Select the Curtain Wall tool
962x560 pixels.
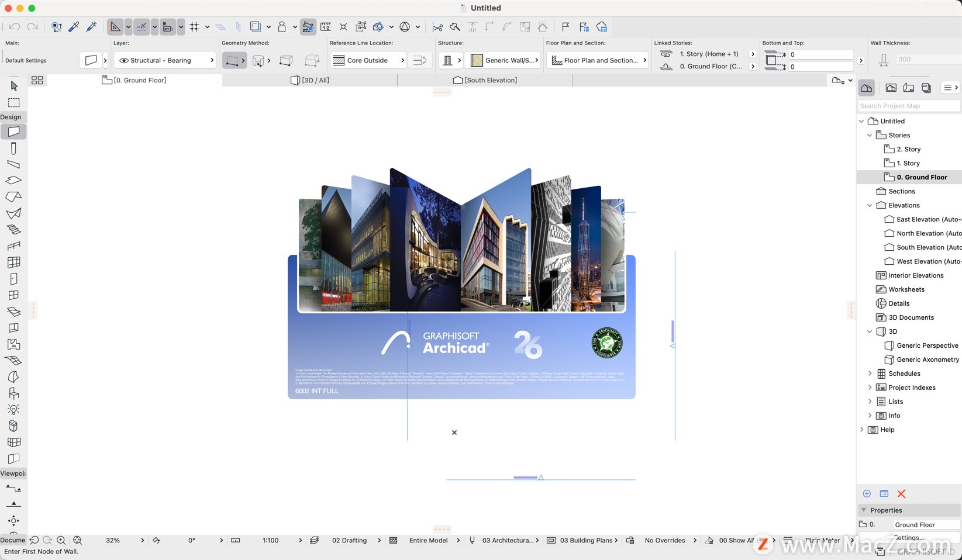[x=14, y=262]
